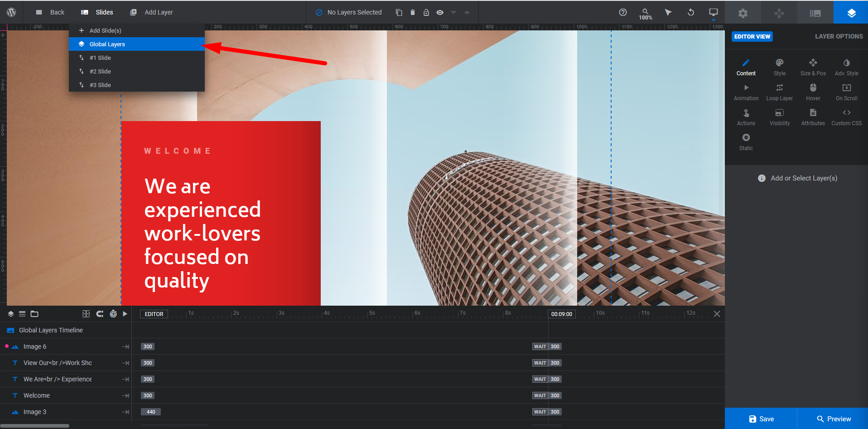868x429 pixels.
Task: Save the slider with the Save button
Action: 761,419
